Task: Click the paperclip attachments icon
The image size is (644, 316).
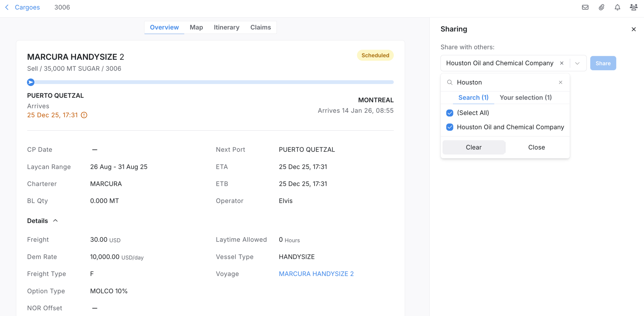Action: click(x=601, y=7)
